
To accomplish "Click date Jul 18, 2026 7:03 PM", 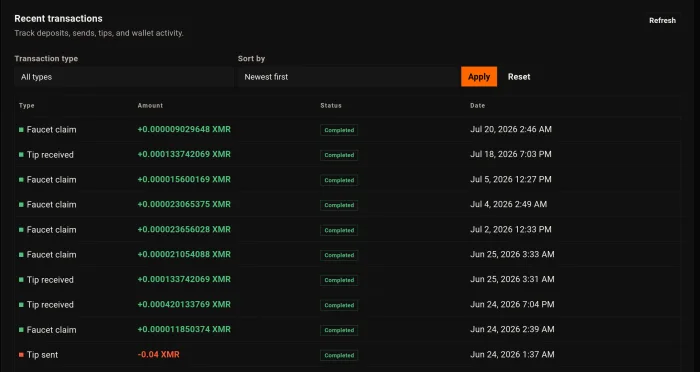I will coord(511,155).
